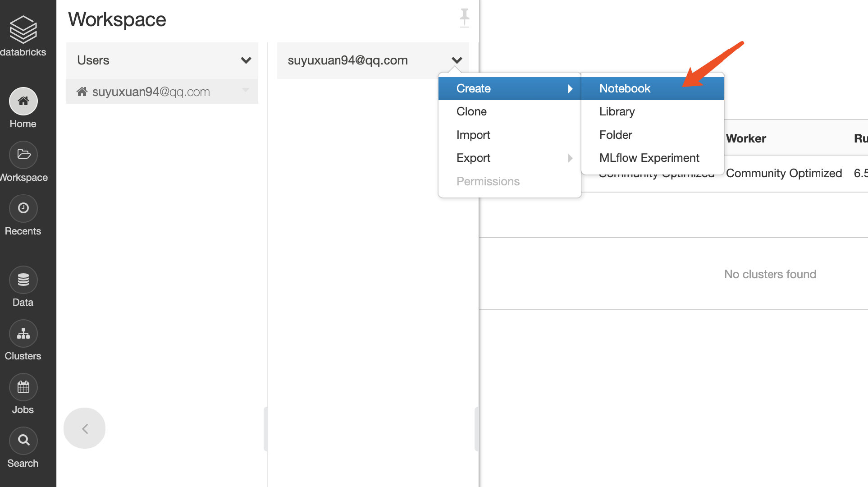Open the Clusters sidebar icon

[23, 334]
